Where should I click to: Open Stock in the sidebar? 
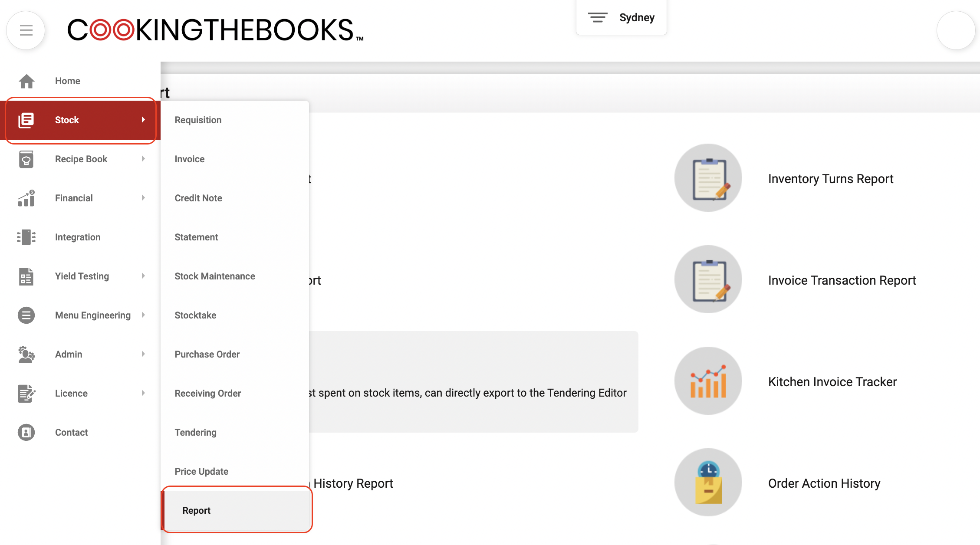(80, 120)
